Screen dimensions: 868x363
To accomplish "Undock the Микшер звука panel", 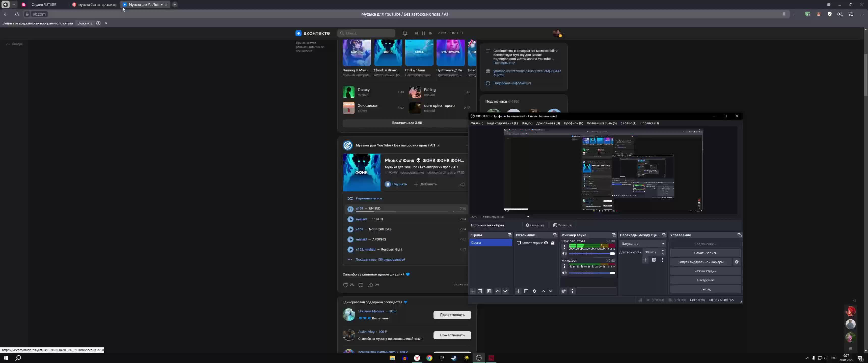I will 614,235.
